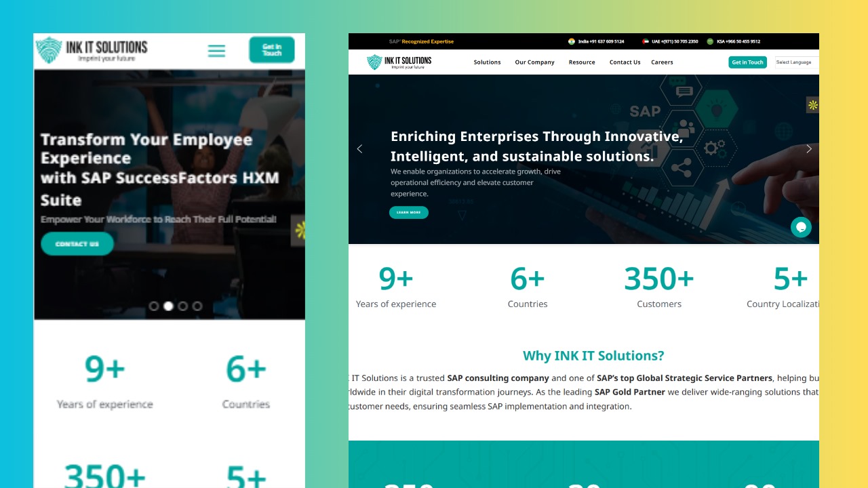Click the SAP Recognized Expertise text

click(x=421, y=41)
